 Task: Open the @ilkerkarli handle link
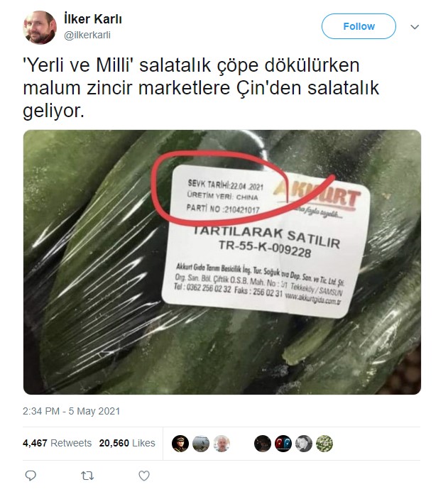(87, 35)
